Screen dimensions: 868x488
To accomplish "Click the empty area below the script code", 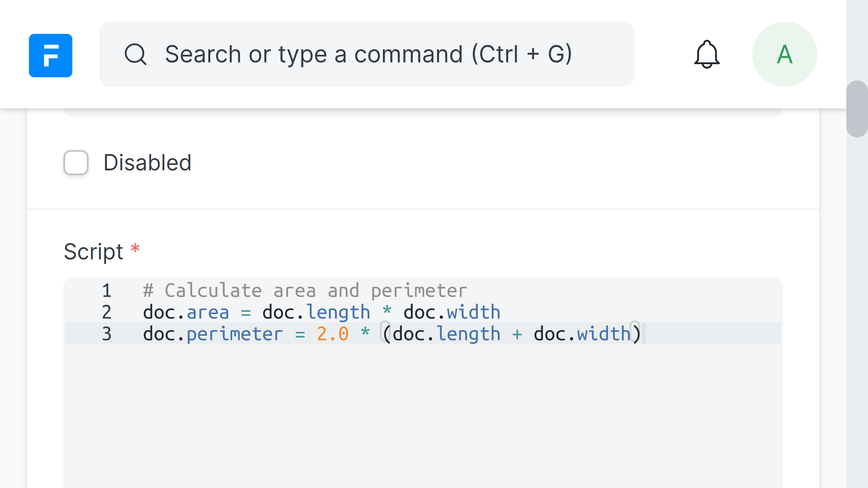I will [x=423, y=416].
